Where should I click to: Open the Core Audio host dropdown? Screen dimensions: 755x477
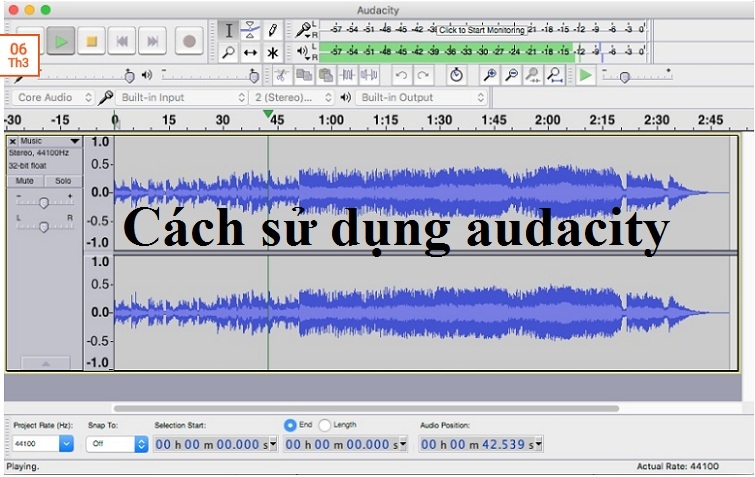[53, 97]
